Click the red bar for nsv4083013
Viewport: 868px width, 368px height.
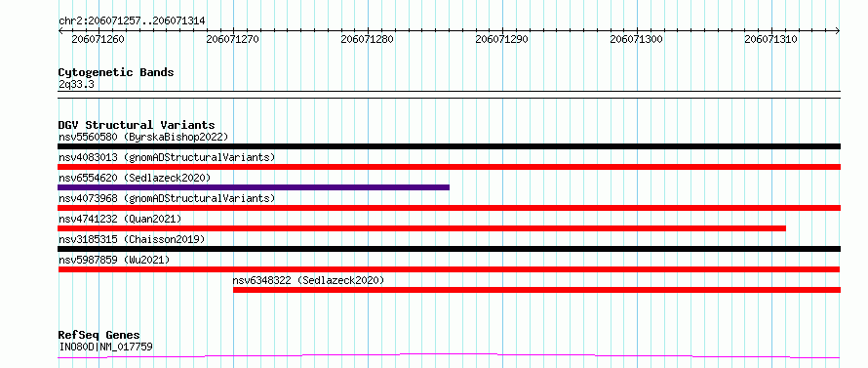pyautogui.click(x=449, y=167)
